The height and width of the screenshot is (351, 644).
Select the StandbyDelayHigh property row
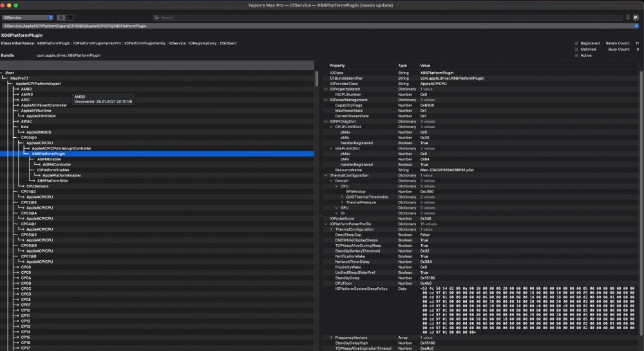pos(481,343)
